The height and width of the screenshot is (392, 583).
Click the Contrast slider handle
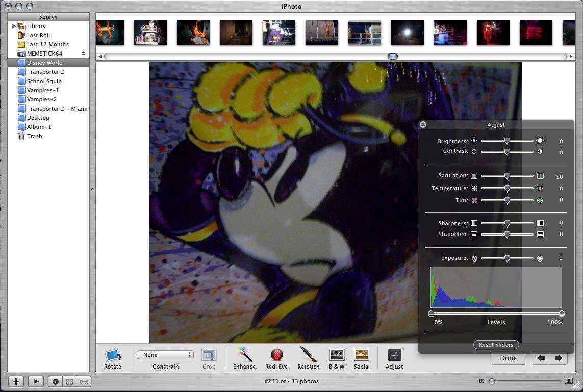pyautogui.click(x=507, y=152)
